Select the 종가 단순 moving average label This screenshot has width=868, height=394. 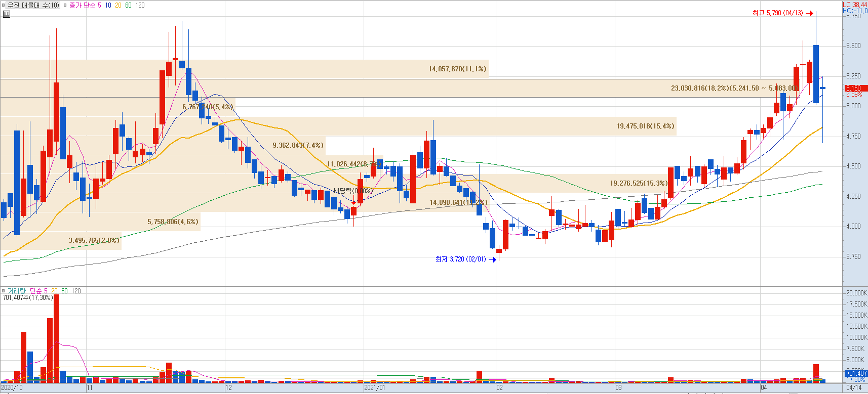point(82,5)
